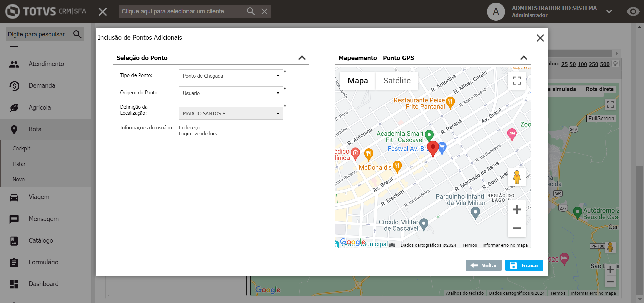The image size is (644, 303).
Task: Expand the administrator user dropdown arrow
Action: [609, 12]
